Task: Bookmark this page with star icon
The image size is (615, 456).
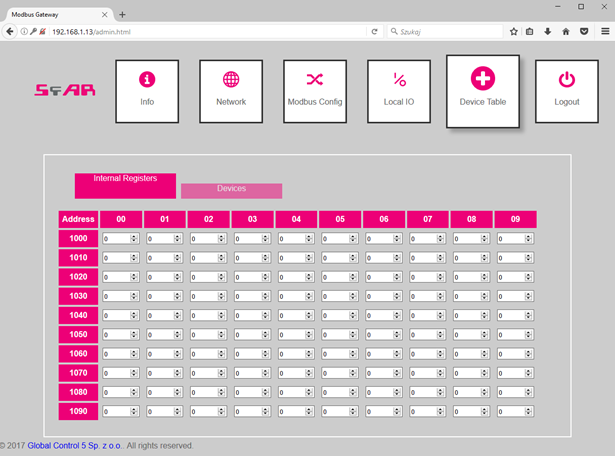Action: point(514,32)
